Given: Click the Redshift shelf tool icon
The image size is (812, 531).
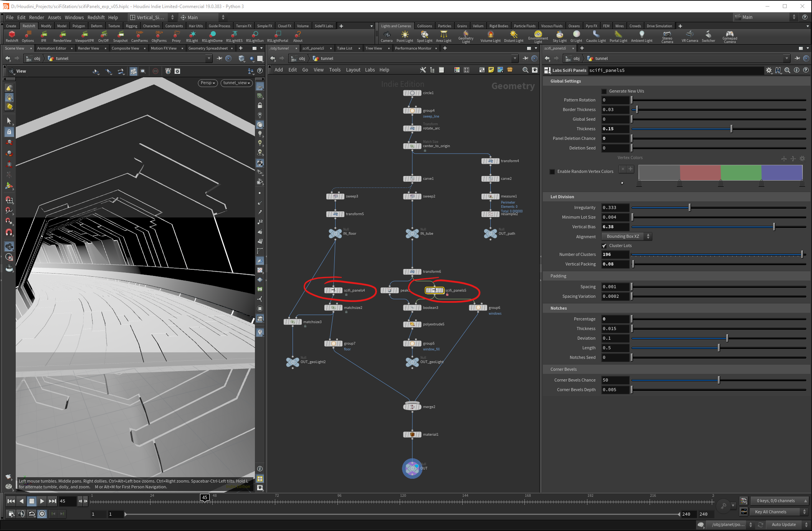Looking at the screenshot, I should [x=12, y=36].
